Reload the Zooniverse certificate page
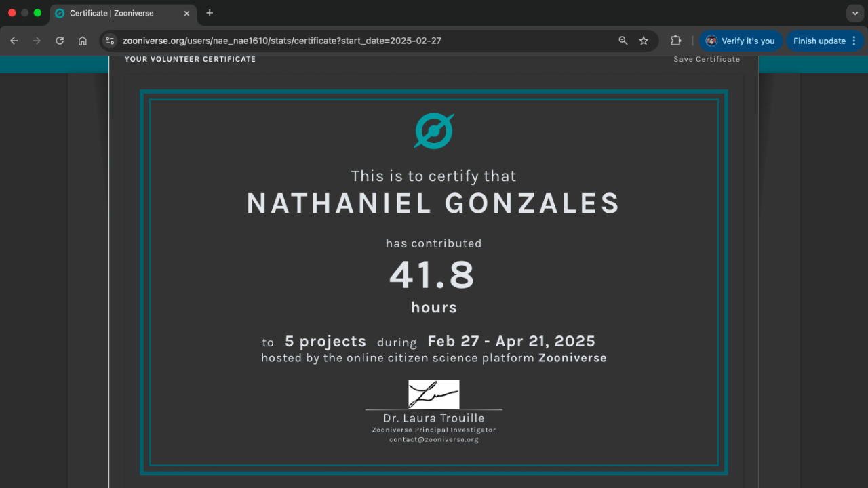Screen dimensions: 868x488 coord(60,41)
